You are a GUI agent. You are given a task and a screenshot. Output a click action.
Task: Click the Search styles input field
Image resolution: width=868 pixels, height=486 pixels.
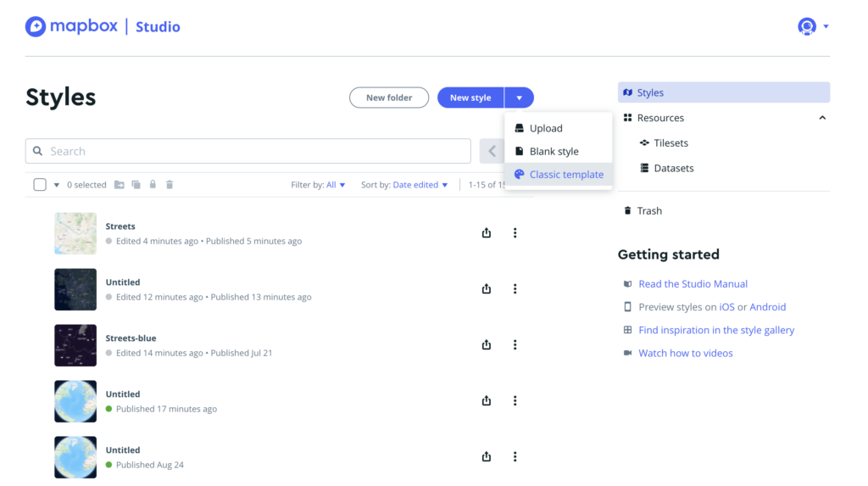248,151
